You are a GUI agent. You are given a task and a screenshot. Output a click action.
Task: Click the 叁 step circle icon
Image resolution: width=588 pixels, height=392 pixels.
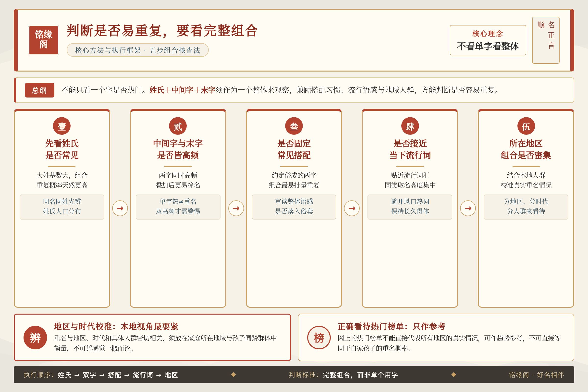coord(294,126)
